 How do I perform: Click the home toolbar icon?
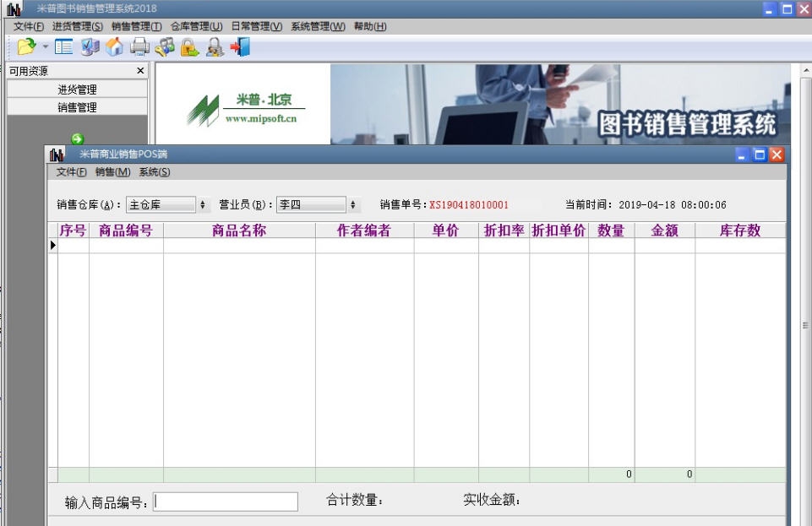(113, 47)
